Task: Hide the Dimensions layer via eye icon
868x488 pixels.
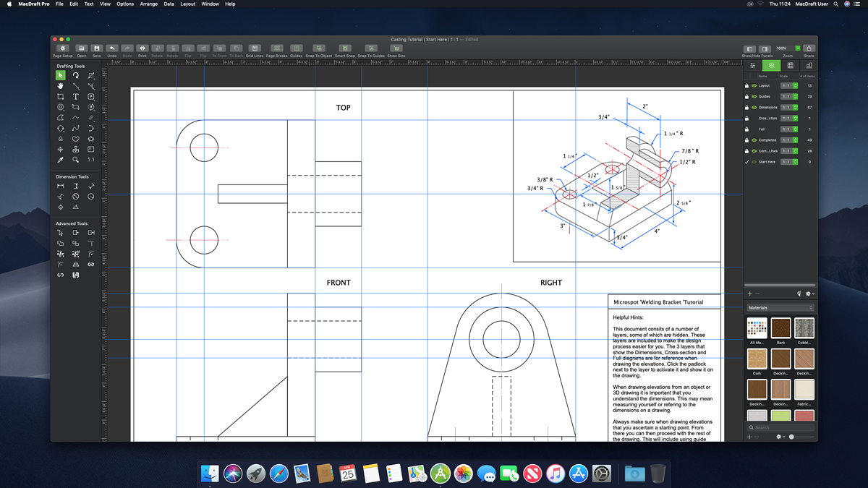Action: tap(754, 108)
